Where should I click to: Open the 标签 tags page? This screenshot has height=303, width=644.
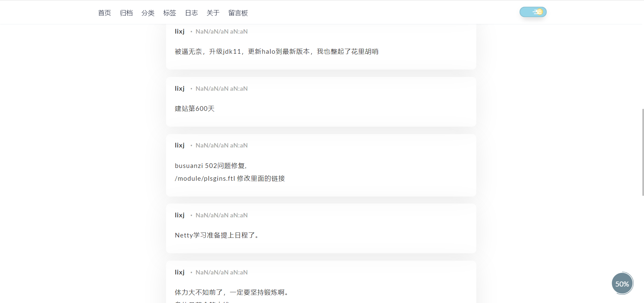coord(169,13)
